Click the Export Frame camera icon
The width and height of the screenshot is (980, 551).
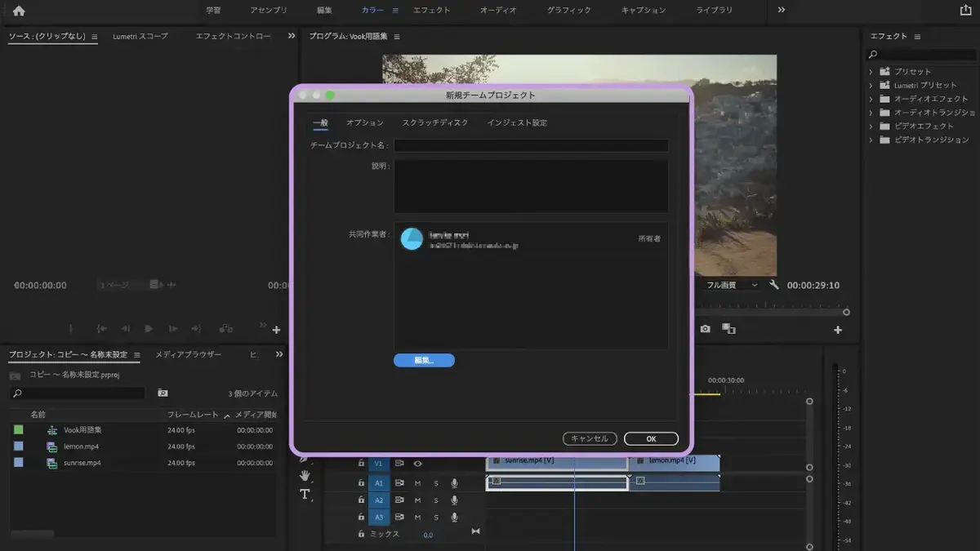coord(705,329)
